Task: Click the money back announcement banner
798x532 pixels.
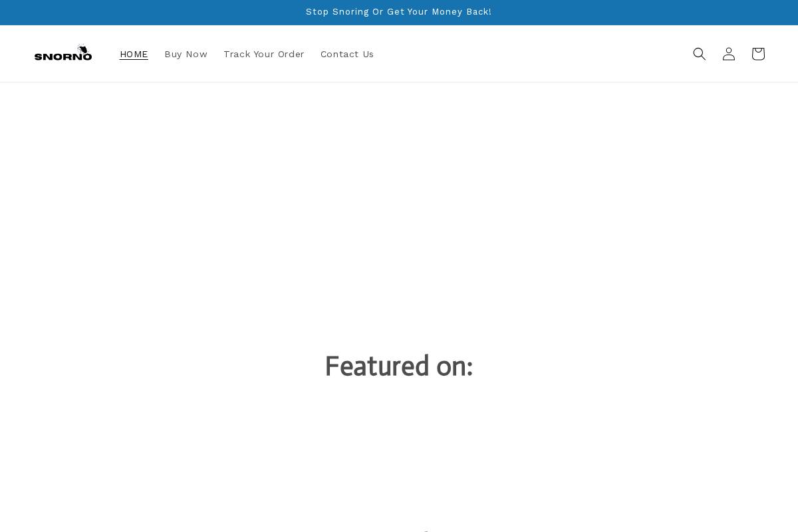Action: (x=399, y=12)
